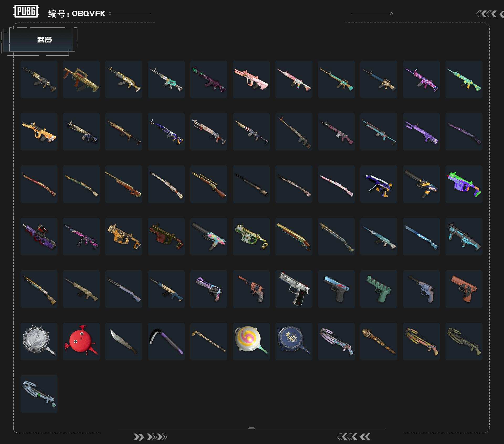Select the orange-brown pistol skin

[464, 289]
